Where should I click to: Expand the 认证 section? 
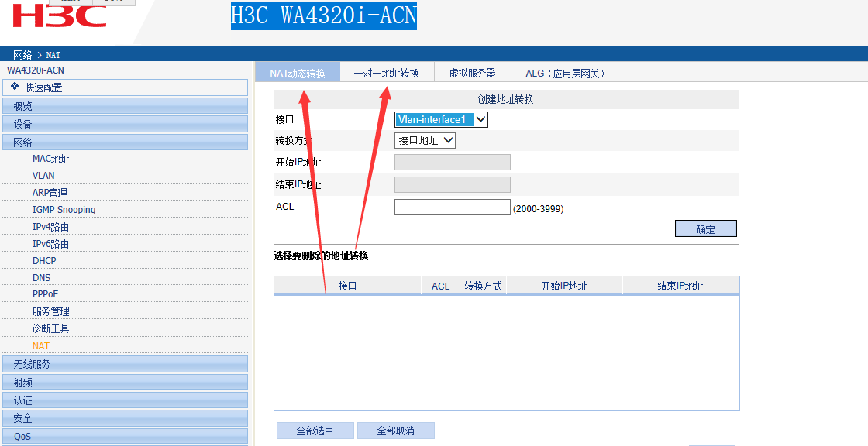click(125, 400)
